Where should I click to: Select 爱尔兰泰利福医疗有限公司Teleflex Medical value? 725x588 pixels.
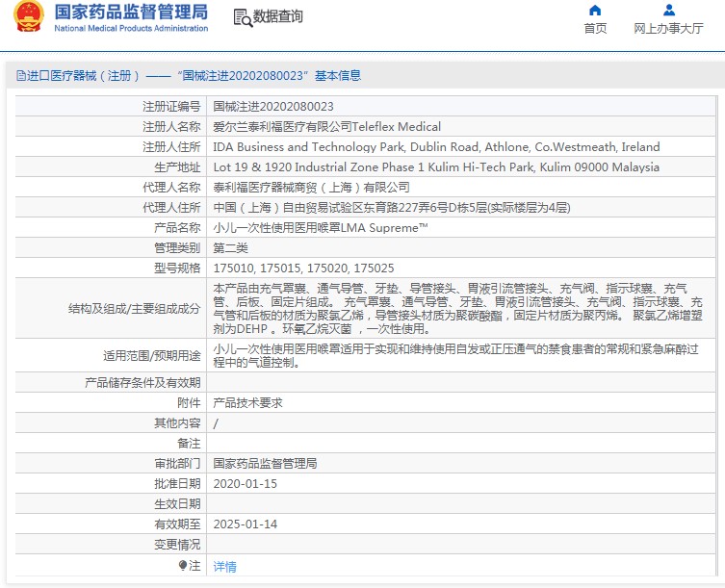[327, 127]
